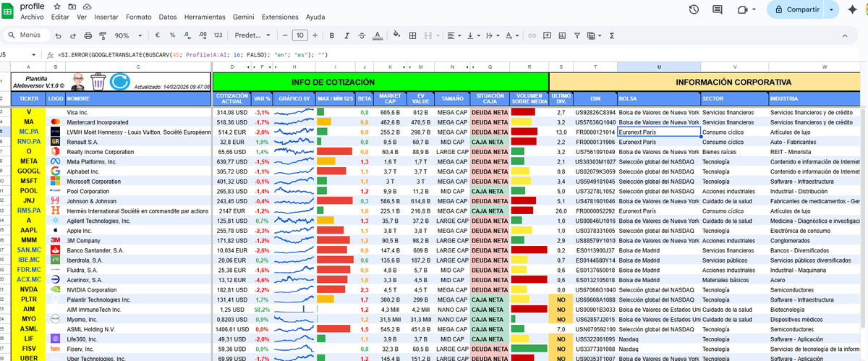The image size is (868, 361).
Task: Select the Visa Inc. name cell
Action: point(138,112)
